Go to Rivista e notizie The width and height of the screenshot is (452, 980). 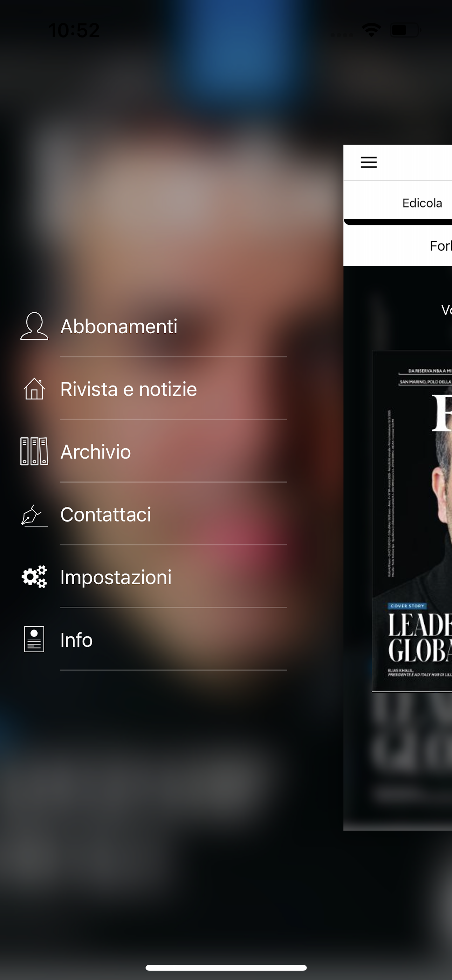(x=129, y=389)
